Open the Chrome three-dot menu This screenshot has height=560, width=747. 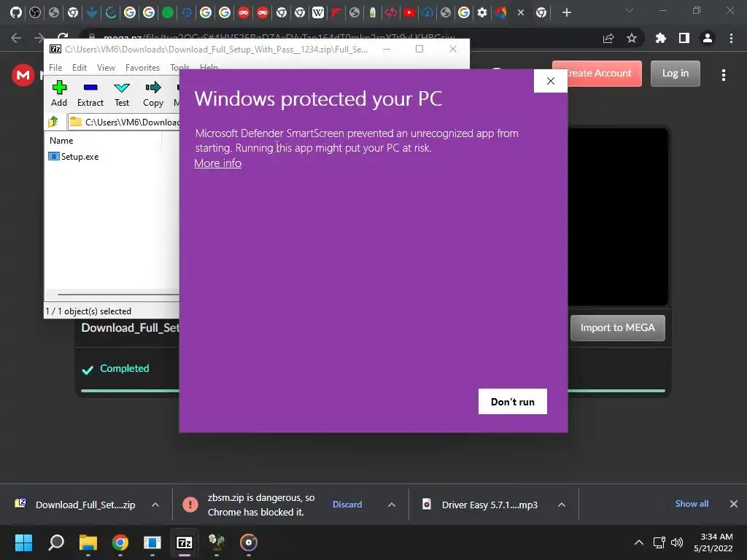point(731,38)
